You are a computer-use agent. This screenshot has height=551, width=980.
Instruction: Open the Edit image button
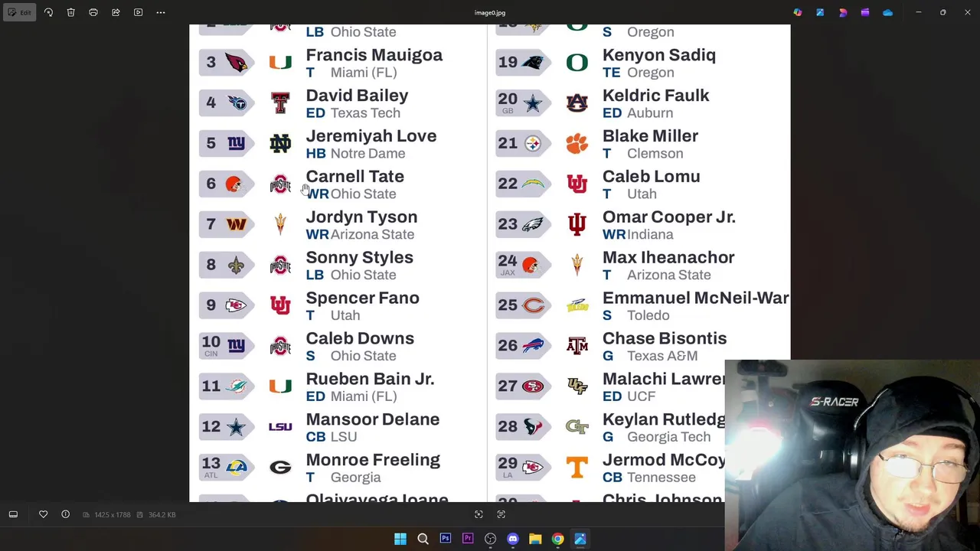coord(19,12)
